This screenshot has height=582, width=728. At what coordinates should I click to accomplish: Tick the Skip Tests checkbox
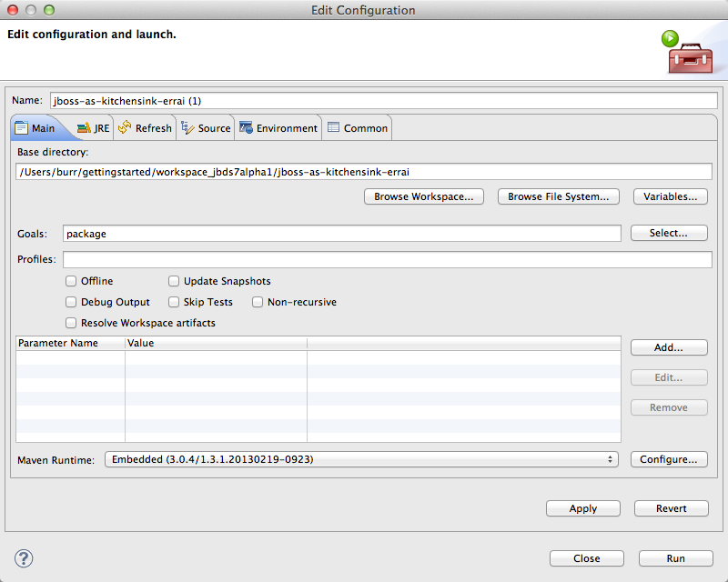(x=174, y=302)
